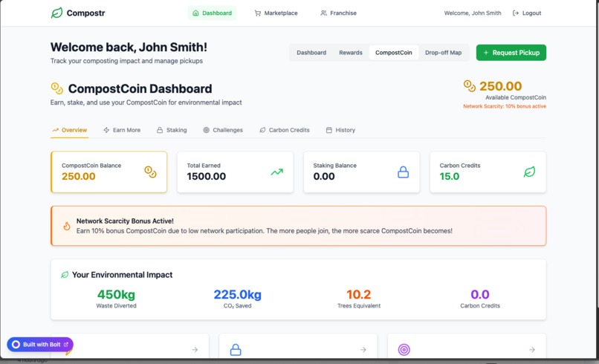Click the Logout link
599x364 pixels.
point(527,13)
